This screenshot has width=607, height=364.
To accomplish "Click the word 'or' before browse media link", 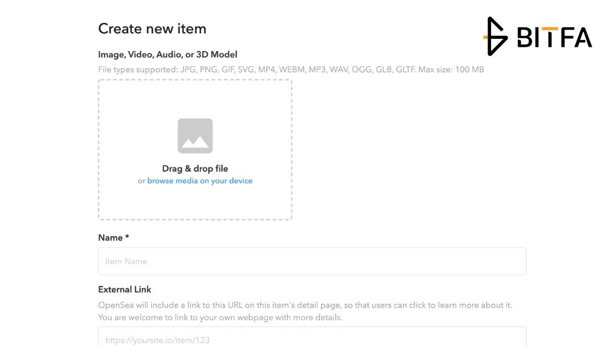I will coord(141,181).
